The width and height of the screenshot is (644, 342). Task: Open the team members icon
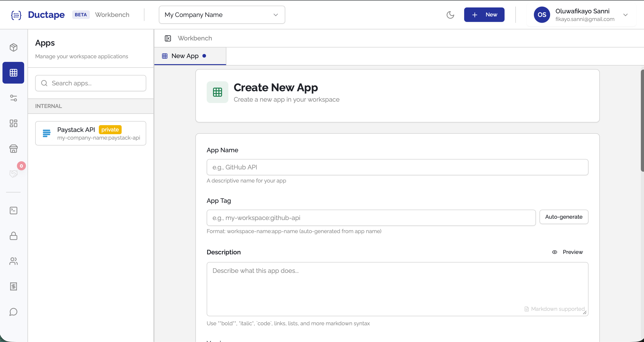click(x=13, y=261)
